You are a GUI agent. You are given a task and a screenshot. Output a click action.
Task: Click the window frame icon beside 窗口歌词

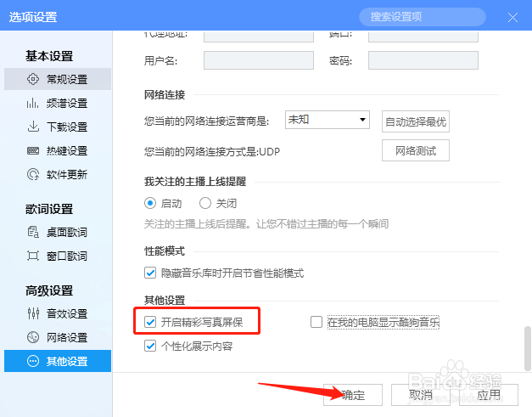(x=33, y=256)
